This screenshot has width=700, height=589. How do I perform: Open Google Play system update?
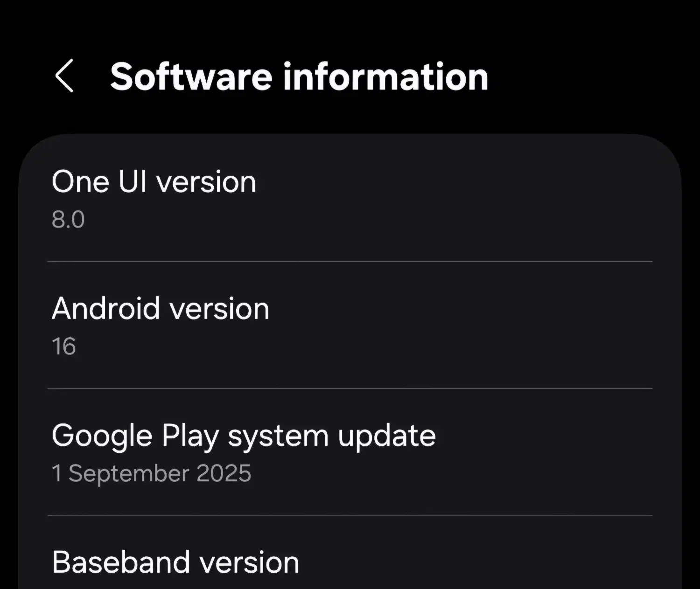click(x=244, y=436)
